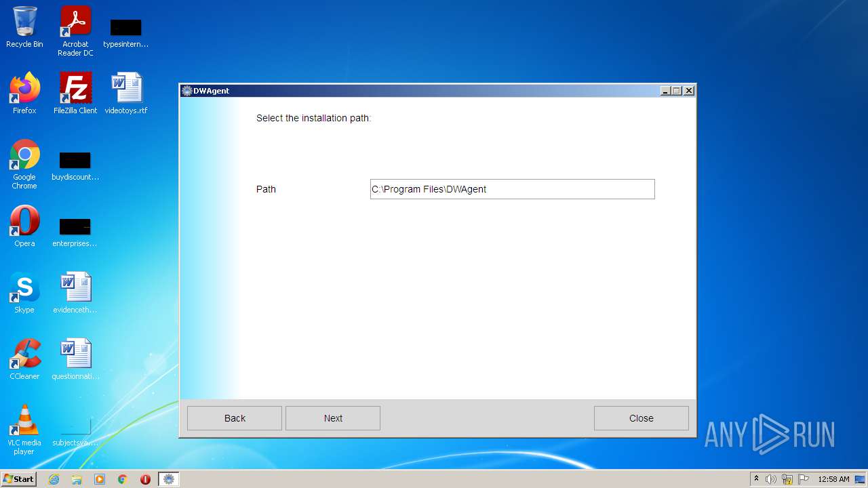This screenshot has height=488, width=868.
Task: Open the Windows Start menu
Action: click(x=19, y=479)
